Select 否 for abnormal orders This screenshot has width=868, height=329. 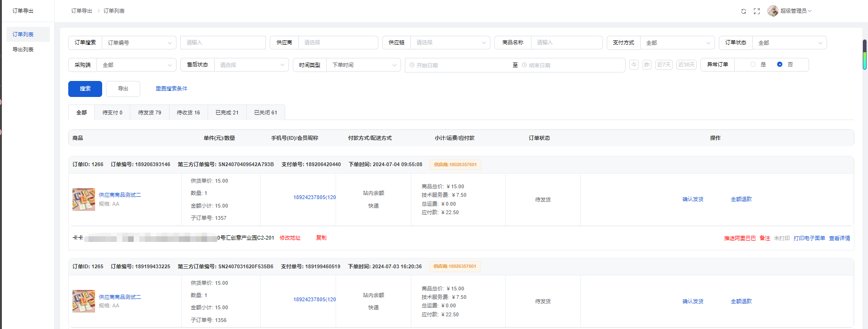pos(780,64)
